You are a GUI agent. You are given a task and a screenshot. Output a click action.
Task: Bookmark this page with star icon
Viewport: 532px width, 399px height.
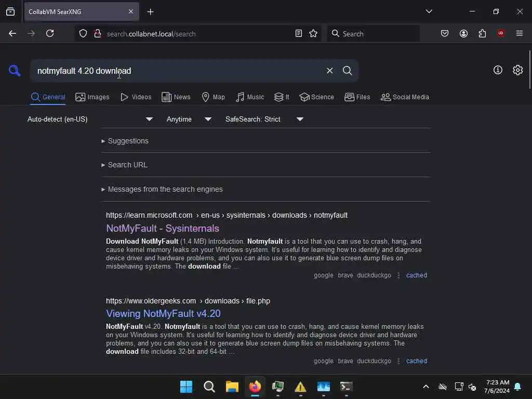click(x=313, y=33)
